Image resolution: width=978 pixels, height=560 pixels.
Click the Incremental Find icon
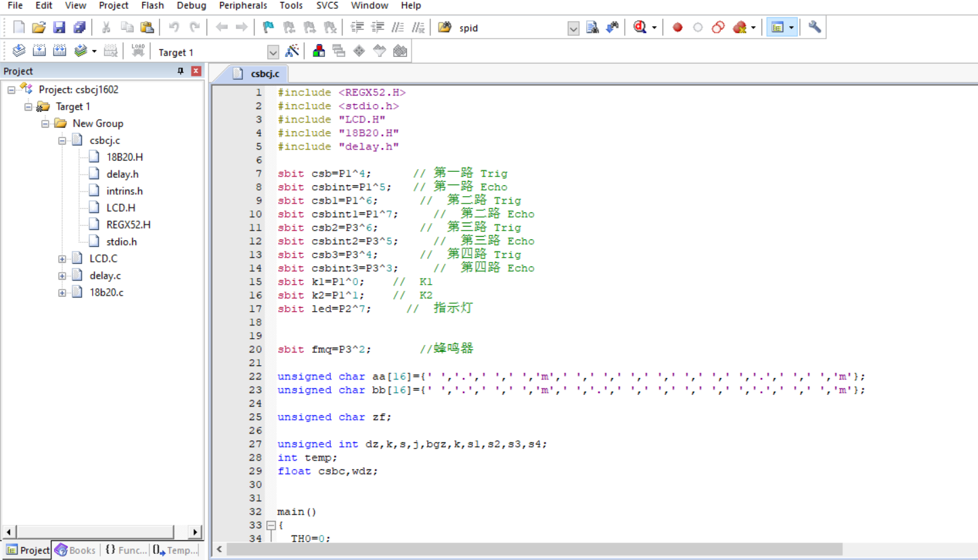613,27
